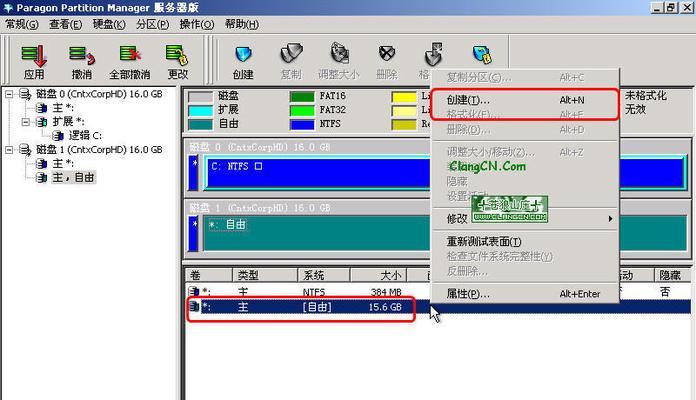Select 主 *: under 磁盘 0 in tree

tap(63, 108)
